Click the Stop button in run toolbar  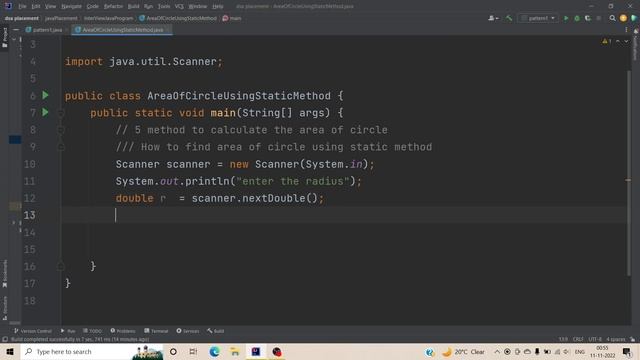(x=599, y=18)
